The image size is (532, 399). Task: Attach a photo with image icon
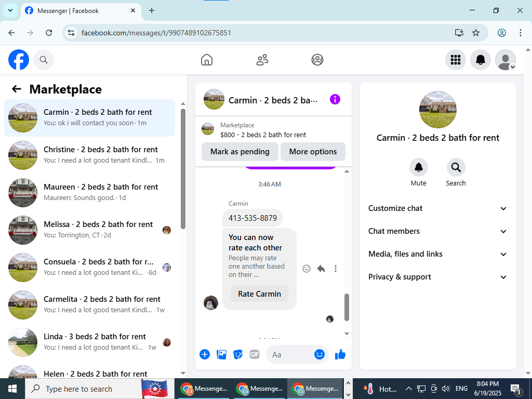click(221, 354)
